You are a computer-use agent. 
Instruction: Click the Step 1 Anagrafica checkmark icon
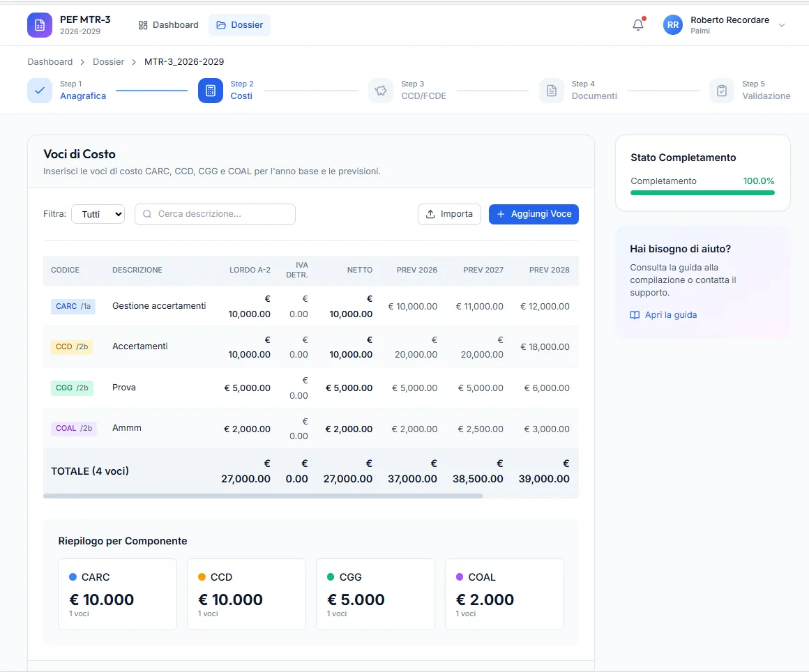point(40,90)
